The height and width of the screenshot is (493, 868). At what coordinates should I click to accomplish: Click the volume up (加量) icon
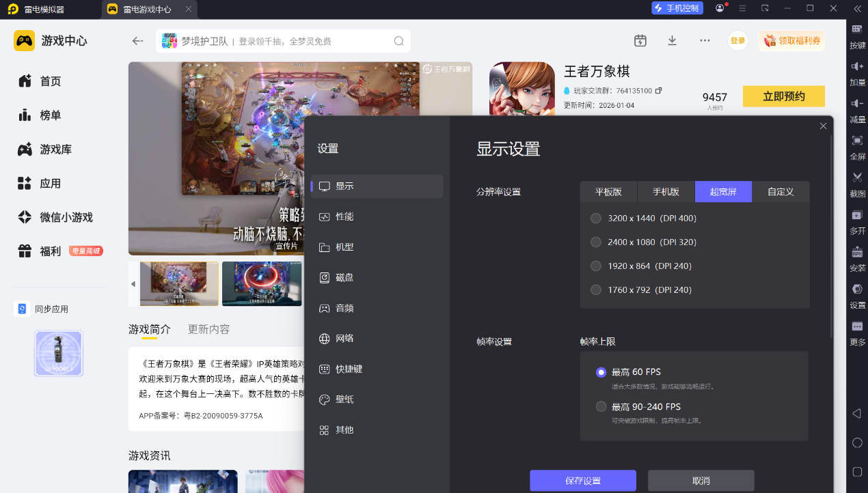pos(857,67)
